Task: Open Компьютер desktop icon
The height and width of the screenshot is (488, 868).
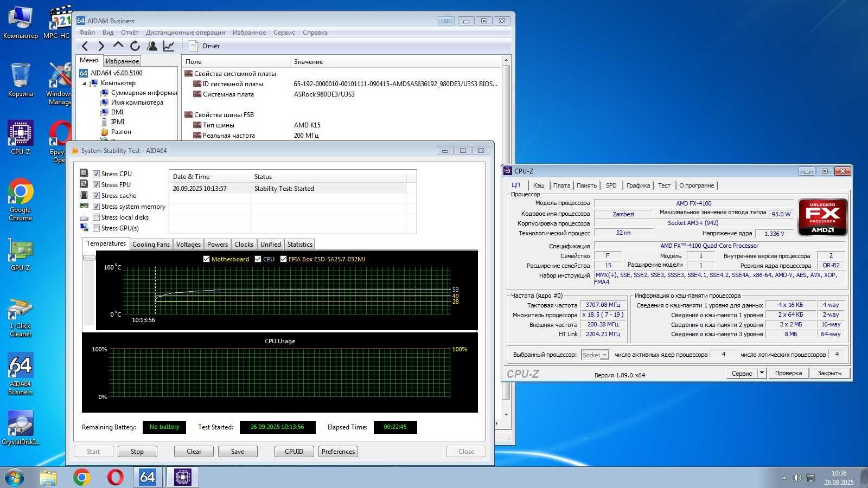Action: [x=21, y=23]
